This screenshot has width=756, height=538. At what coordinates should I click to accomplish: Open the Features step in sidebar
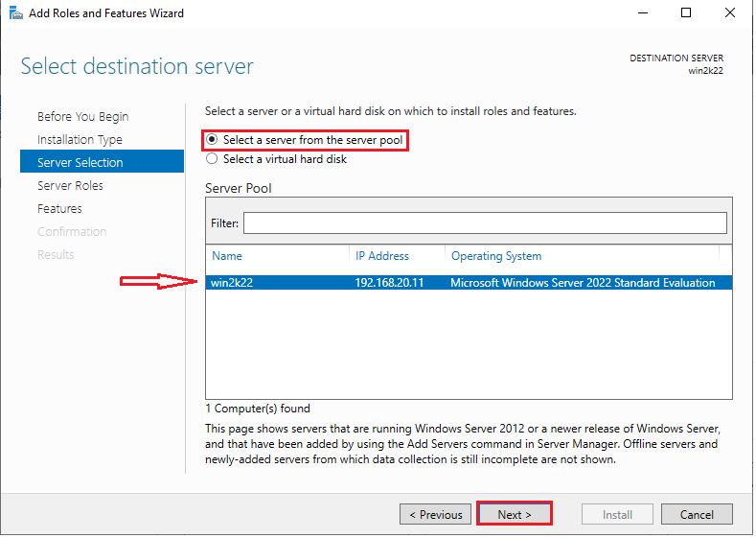tap(59, 209)
